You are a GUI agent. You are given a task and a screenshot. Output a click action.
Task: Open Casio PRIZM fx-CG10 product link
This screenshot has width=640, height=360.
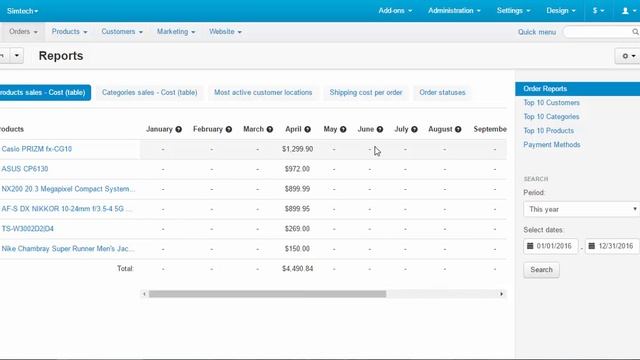coord(37,149)
